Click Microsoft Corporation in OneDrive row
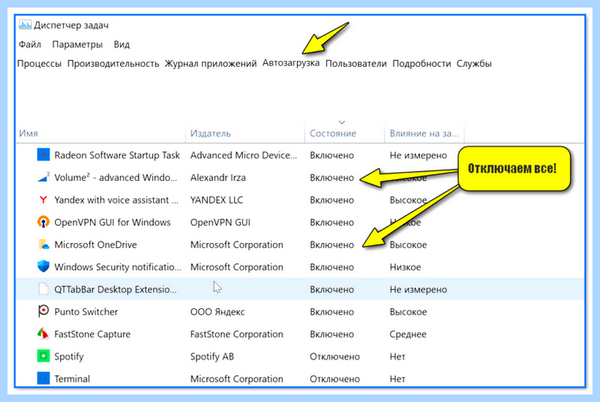The width and height of the screenshot is (600, 402). tap(236, 244)
